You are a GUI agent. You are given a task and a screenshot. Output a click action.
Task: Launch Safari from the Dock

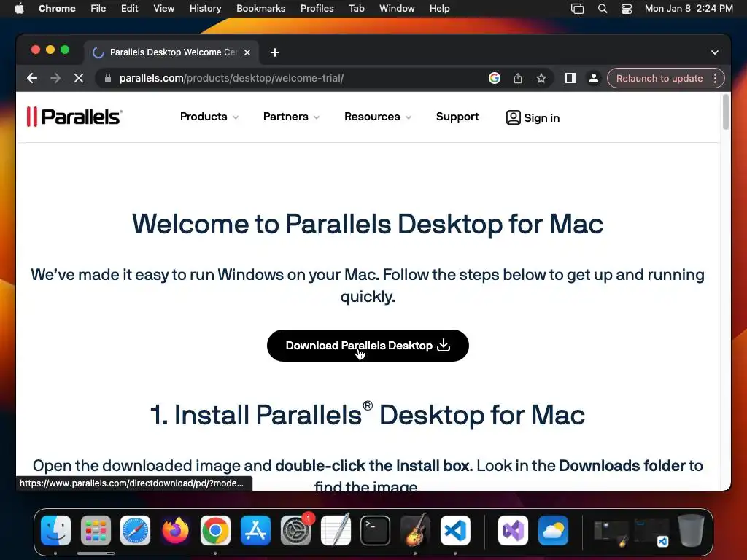[x=135, y=531]
